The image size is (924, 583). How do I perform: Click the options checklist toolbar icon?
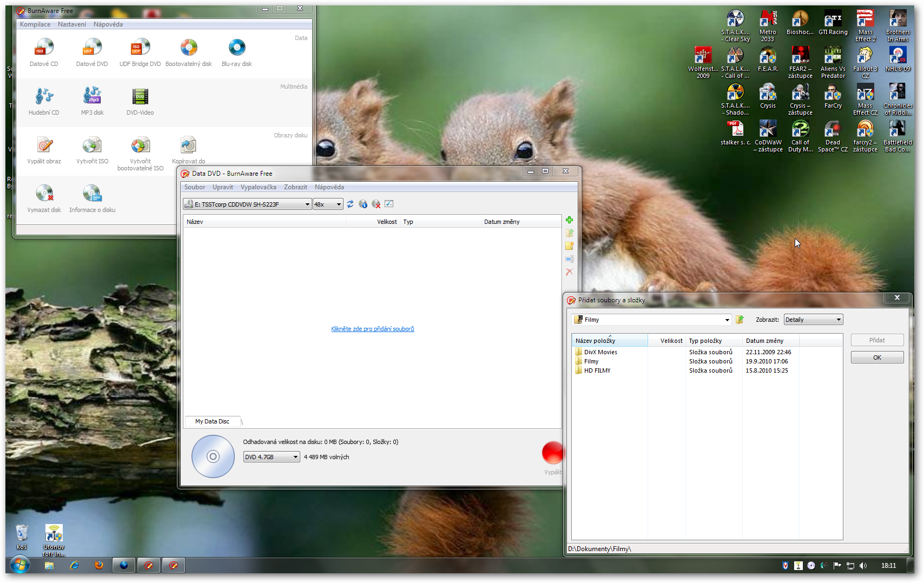(x=389, y=204)
